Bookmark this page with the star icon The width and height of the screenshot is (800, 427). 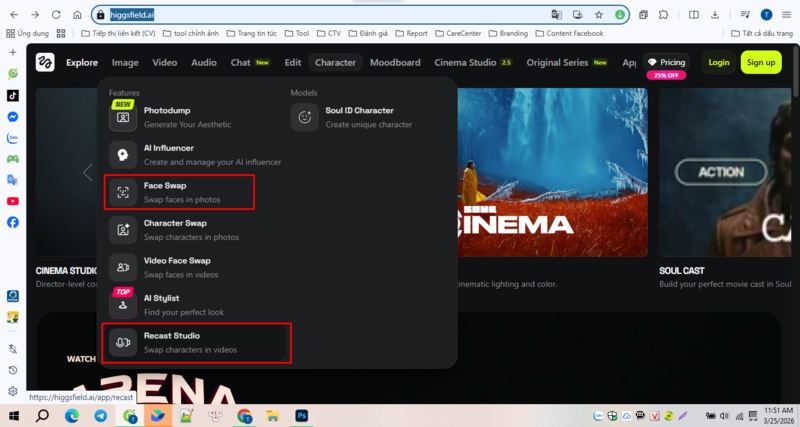pos(599,15)
